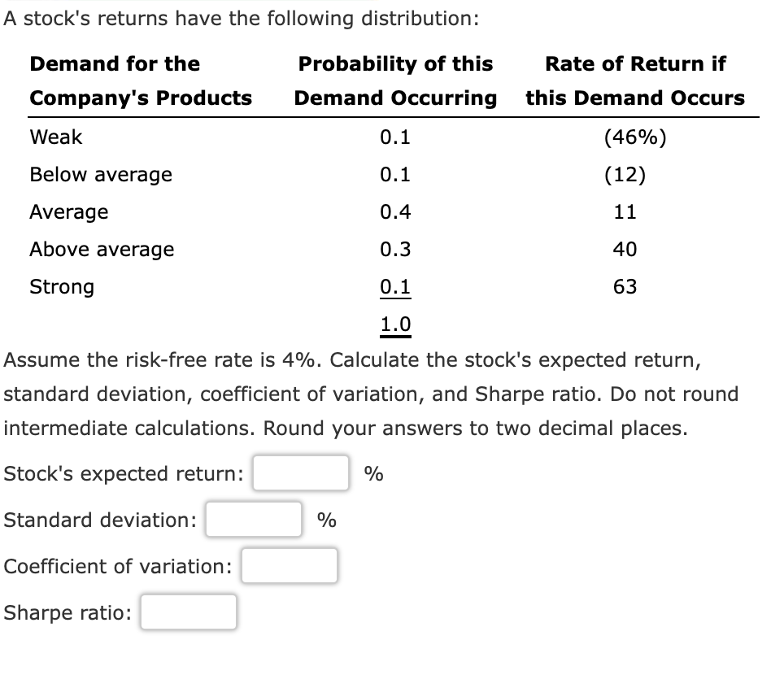784x688 pixels.
Task: Select the Below average demand label
Action: [x=100, y=174]
